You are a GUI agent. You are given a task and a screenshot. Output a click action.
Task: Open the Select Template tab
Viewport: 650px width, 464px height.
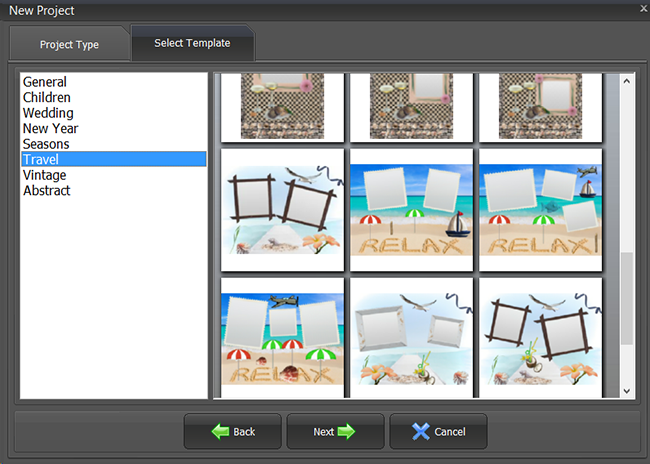(192, 43)
